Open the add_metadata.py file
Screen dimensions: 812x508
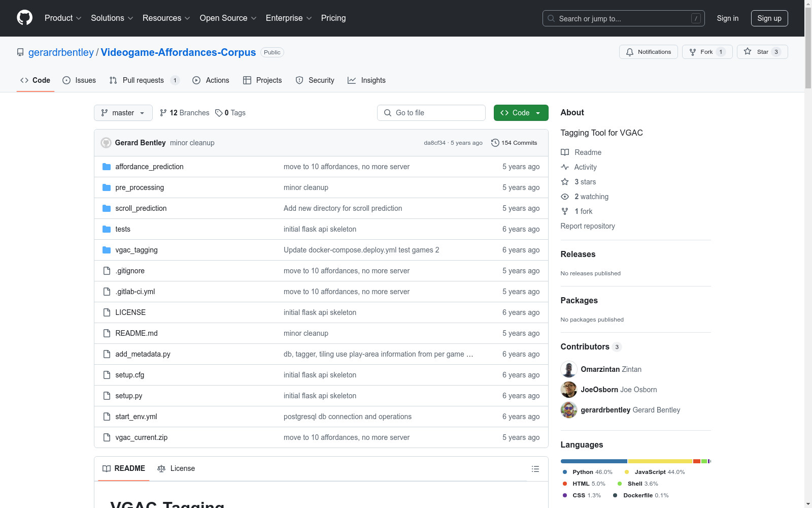coord(143,354)
